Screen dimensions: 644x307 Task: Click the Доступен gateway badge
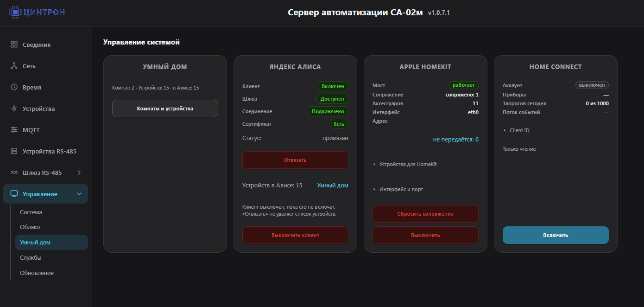click(332, 99)
